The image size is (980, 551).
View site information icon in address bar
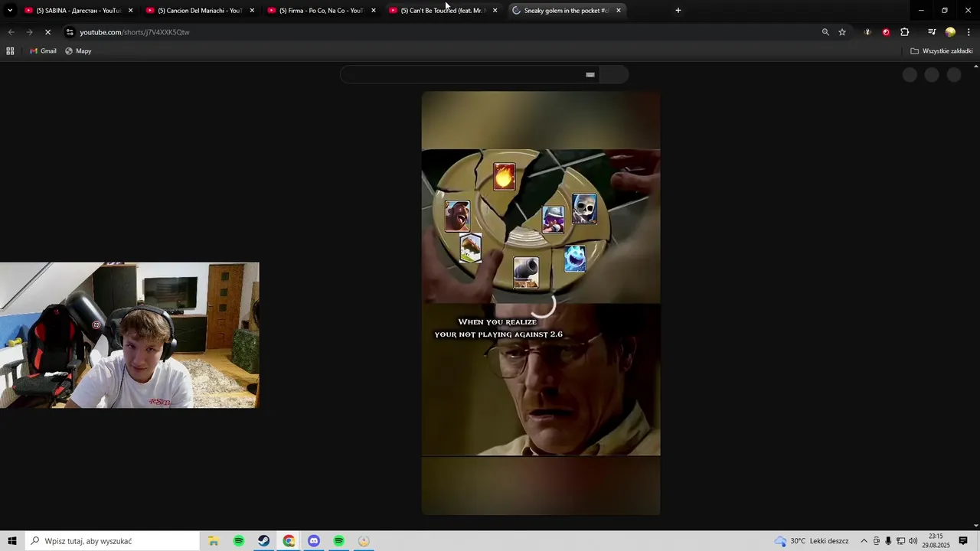click(70, 32)
